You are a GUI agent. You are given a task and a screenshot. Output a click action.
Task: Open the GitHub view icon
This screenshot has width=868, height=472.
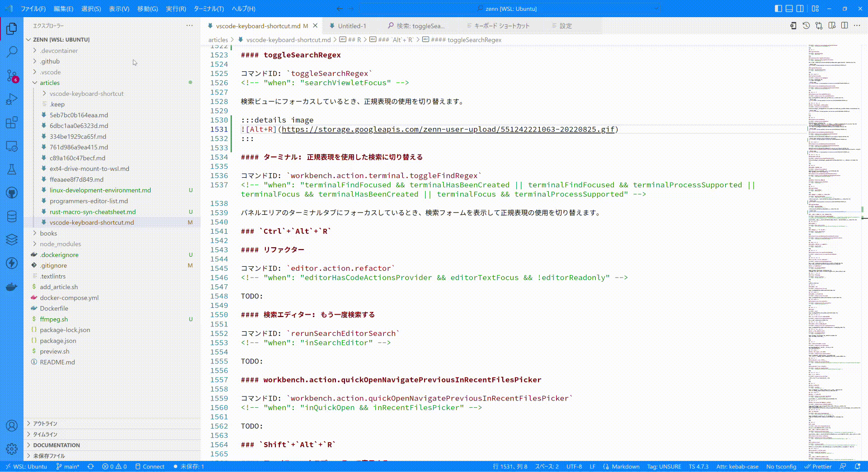[12, 193]
